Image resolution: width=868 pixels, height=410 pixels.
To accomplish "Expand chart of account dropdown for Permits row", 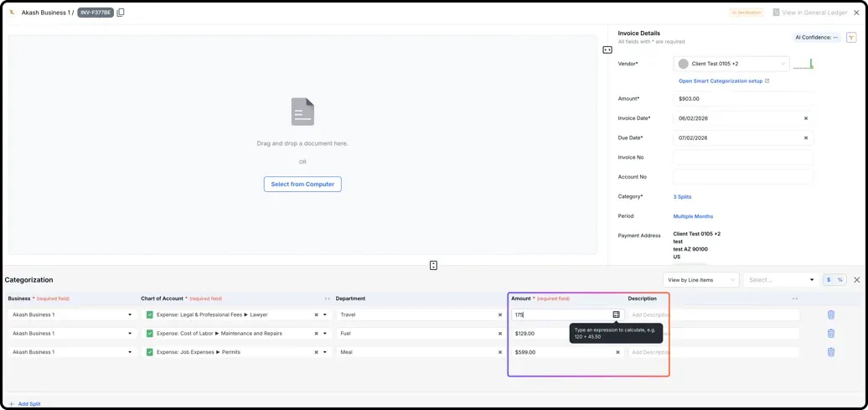I will (x=325, y=352).
